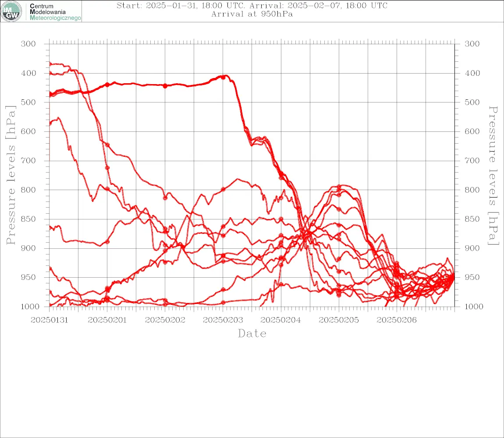Click date label 20250201 on x-axis
The image size is (504, 438).
click(x=107, y=320)
